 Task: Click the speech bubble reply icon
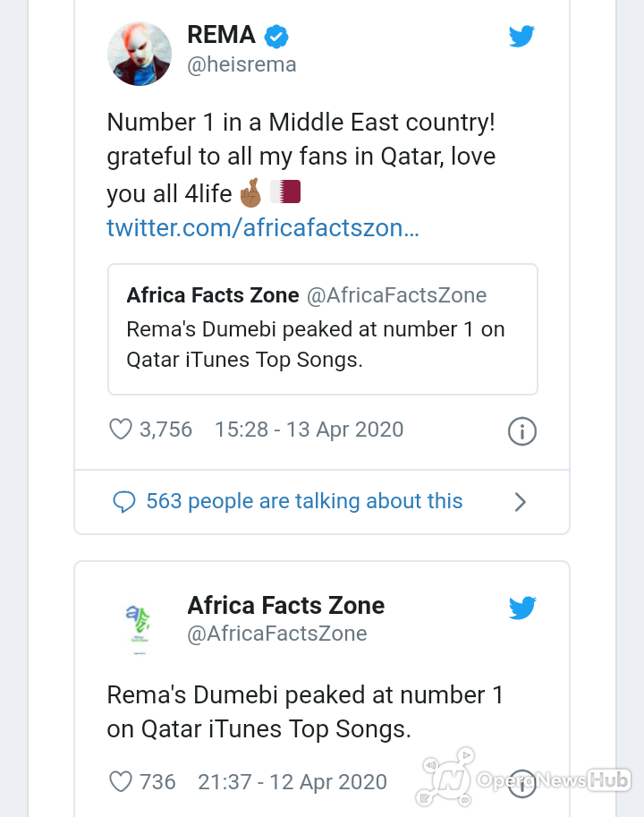coord(124,502)
